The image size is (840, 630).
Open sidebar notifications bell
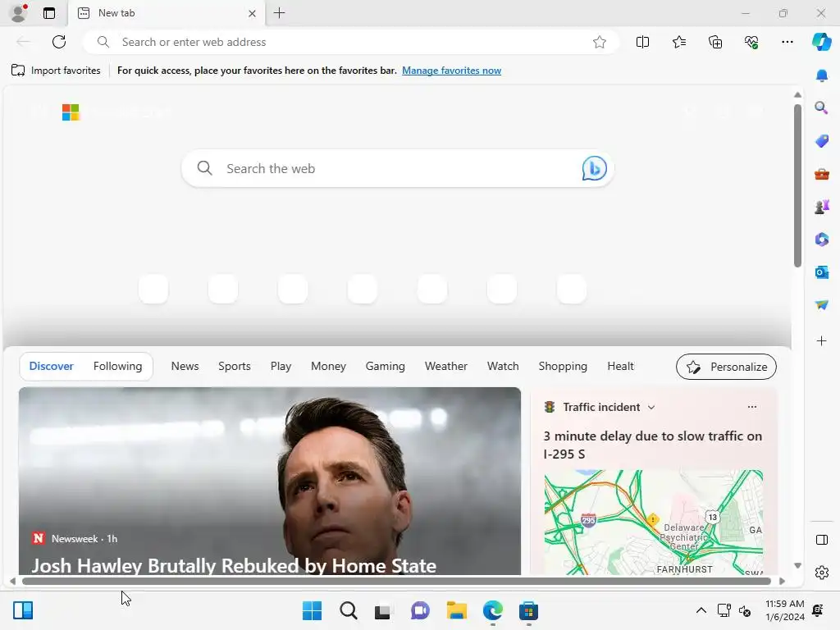click(821, 76)
